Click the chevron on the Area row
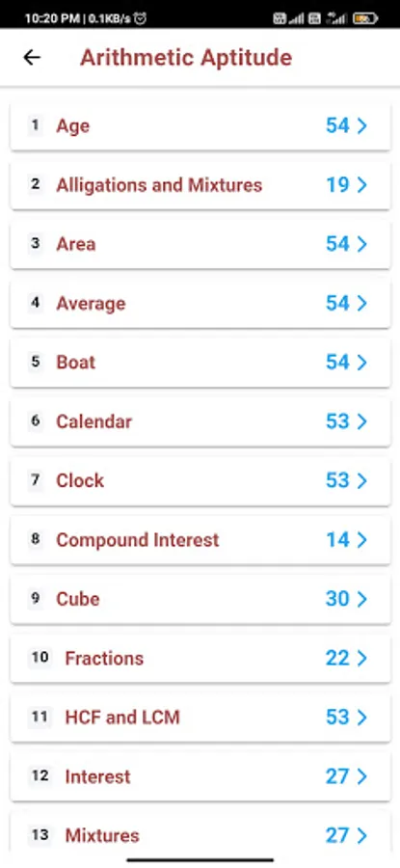Screen dimensions: 400x868 [x=361, y=244]
